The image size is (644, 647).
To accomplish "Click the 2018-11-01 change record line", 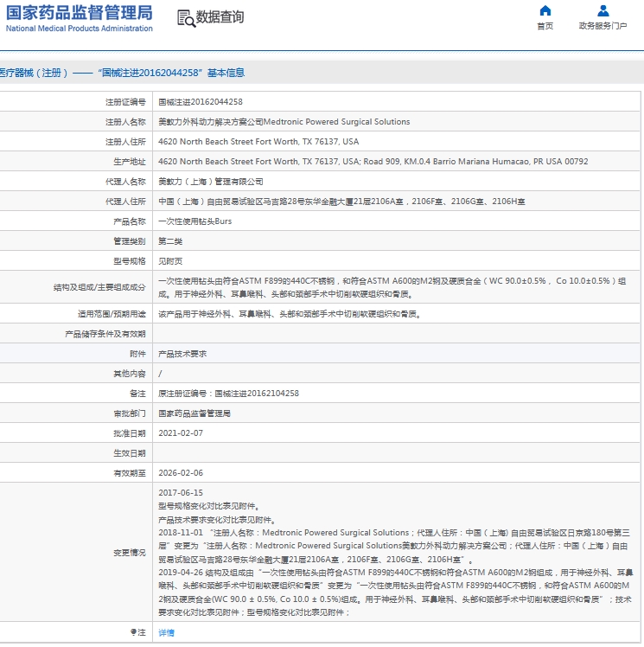I will pyautogui.click(x=394, y=546).
